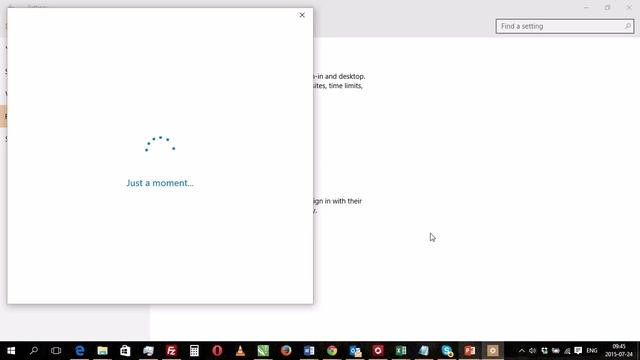Open the Windows Start menu
The image size is (640, 360).
(x=11, y=351)
